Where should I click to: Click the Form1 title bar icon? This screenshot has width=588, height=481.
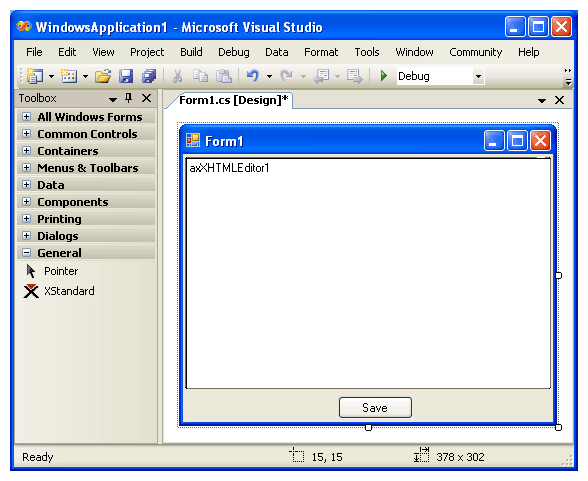point(193,141)
